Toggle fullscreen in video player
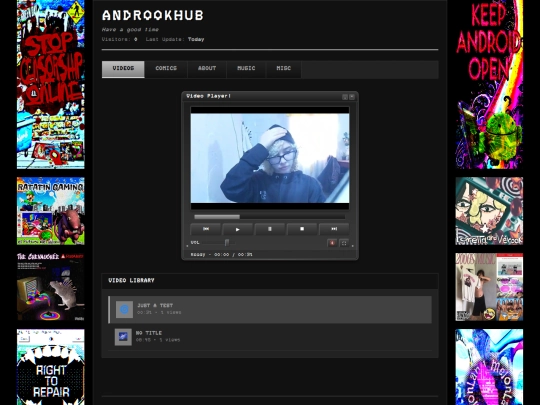Viewport: 540px width, 405px height. [x=344, y=243]
